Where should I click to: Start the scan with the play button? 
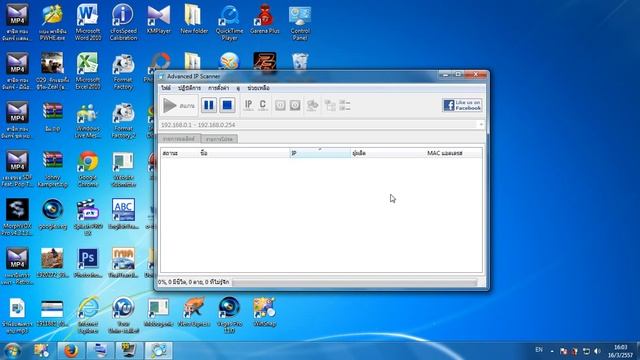[x=179, y=106]
